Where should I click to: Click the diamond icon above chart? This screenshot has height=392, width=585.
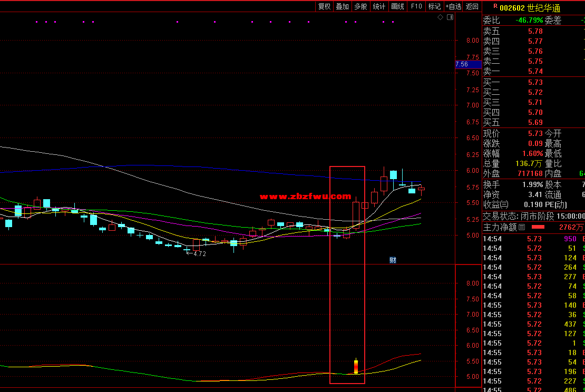coord(440,17)
